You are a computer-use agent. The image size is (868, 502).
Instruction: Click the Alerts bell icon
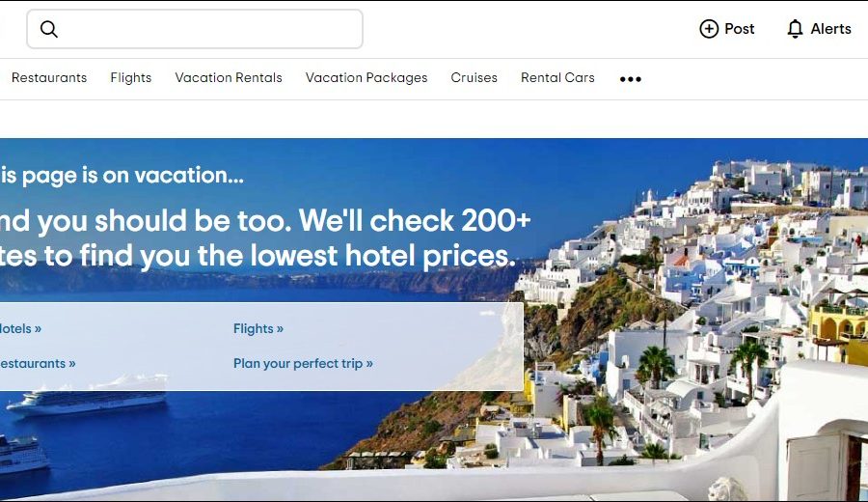click(x=795, y=28)
